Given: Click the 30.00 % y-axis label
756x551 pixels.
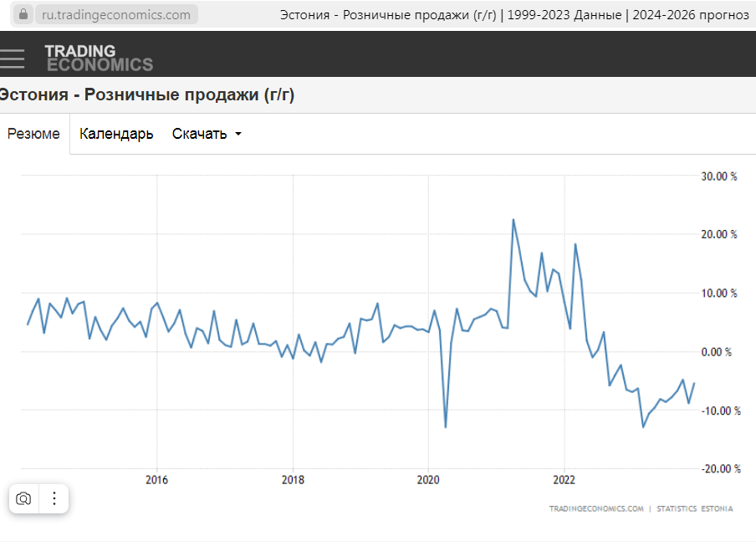Looking at the screenshot, I should point(719,176).
